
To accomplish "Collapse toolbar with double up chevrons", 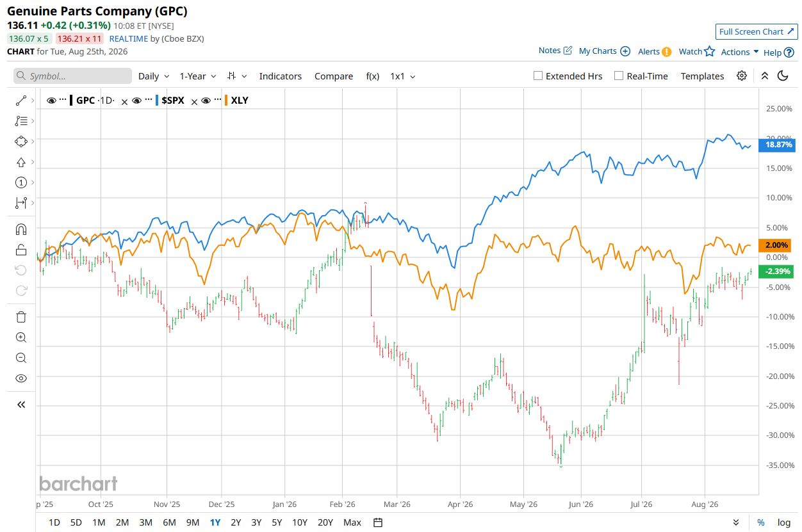I will 764,76.
